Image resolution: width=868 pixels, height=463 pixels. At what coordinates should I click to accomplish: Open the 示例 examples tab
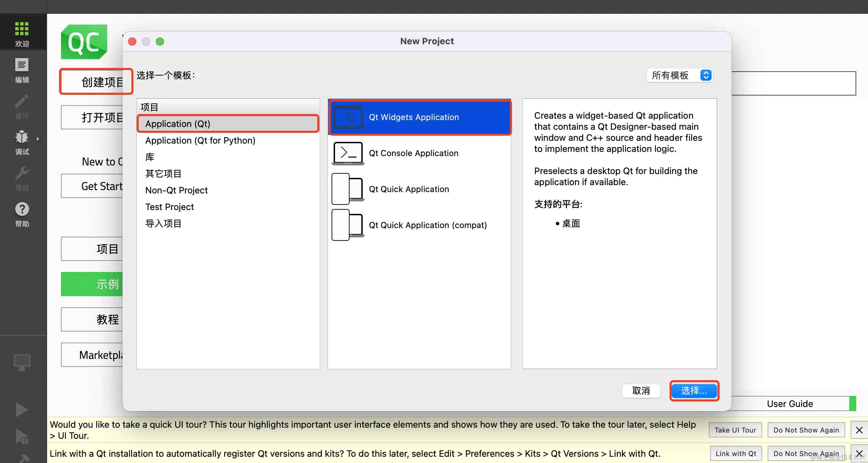coord(92,284)
